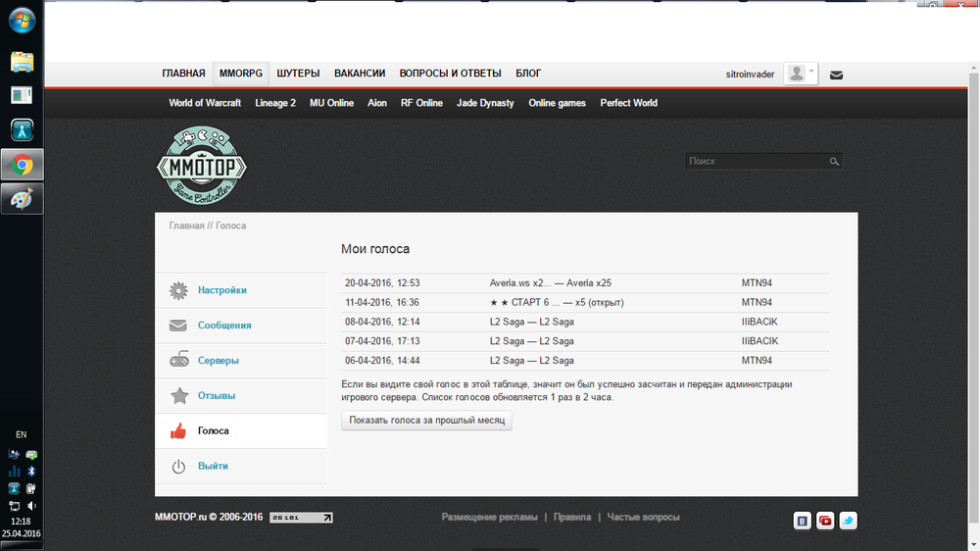Click the Главная breadcrumb link
Image resolution: width=980 pixels, height=551 pixels.
pos(186,225)
